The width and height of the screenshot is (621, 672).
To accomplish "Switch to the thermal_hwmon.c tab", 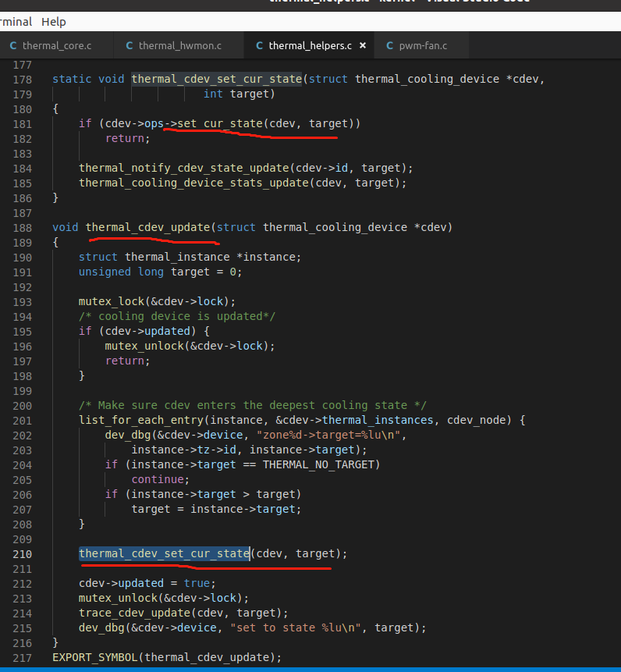I will click(179, 46).
